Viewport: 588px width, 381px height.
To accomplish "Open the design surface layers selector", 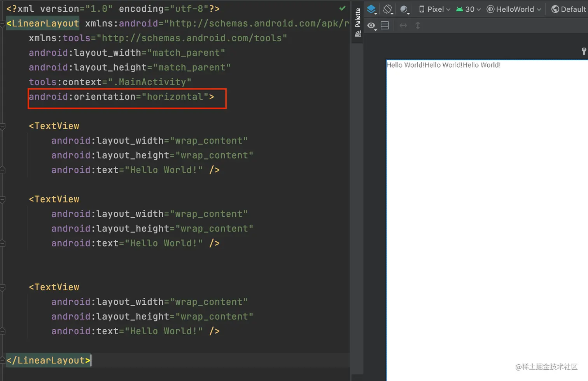I will click(x=372, y=9).
